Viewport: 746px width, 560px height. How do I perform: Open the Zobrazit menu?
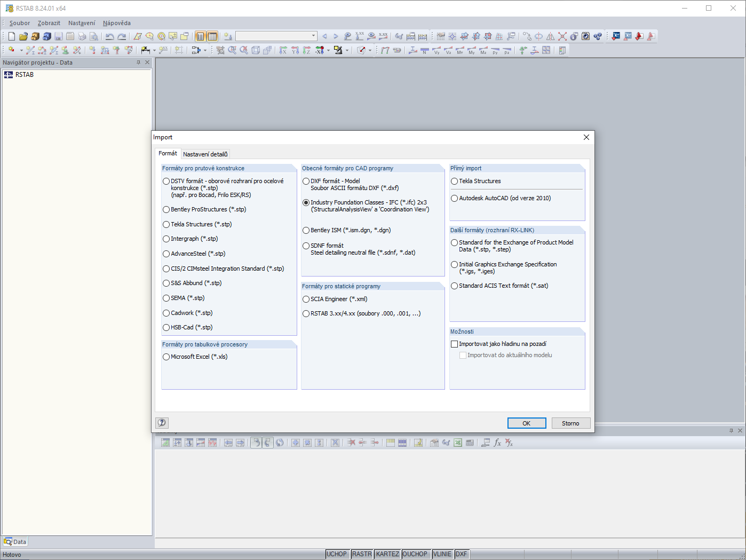[x=49, y=23]
